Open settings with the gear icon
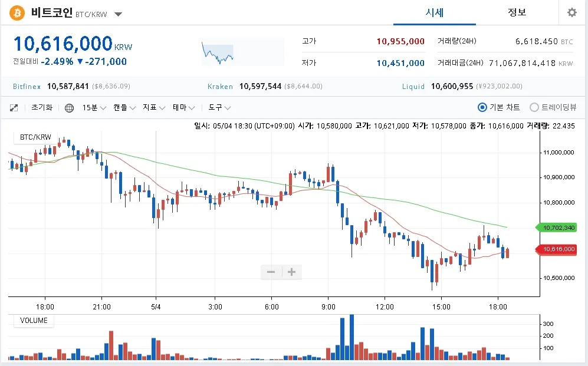588x366 pixels. 572,12
